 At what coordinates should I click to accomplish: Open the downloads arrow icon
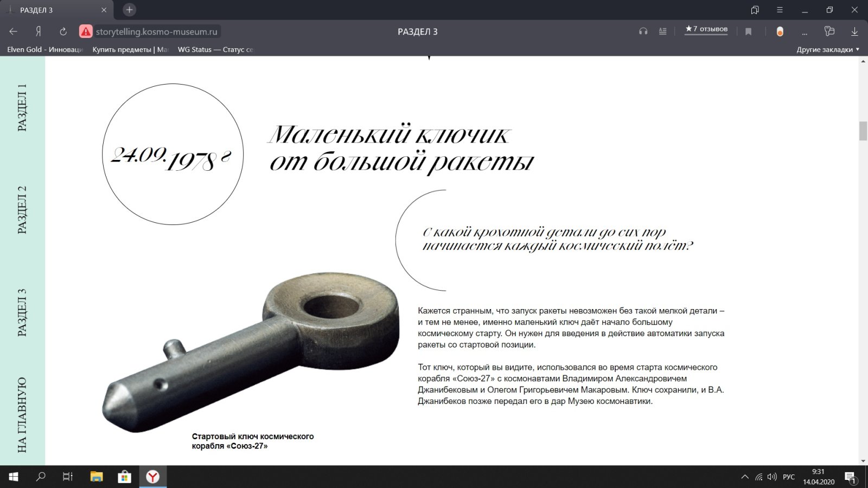[854, 31]
